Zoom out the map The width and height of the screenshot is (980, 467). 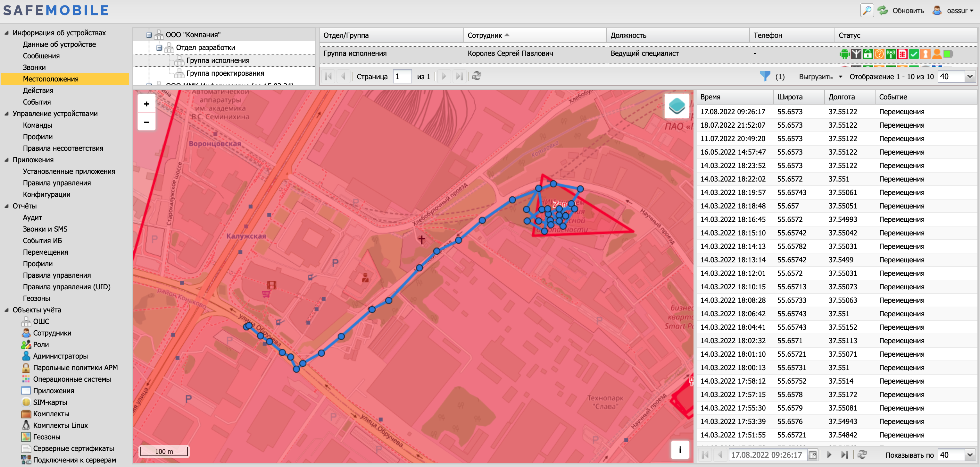click(x=146, y=122)
